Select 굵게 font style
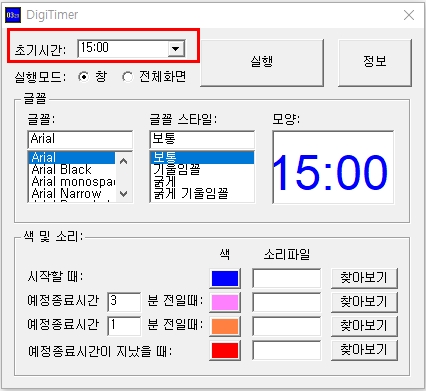This screenshot has width=426, height=391. click(x=203, y=182)
